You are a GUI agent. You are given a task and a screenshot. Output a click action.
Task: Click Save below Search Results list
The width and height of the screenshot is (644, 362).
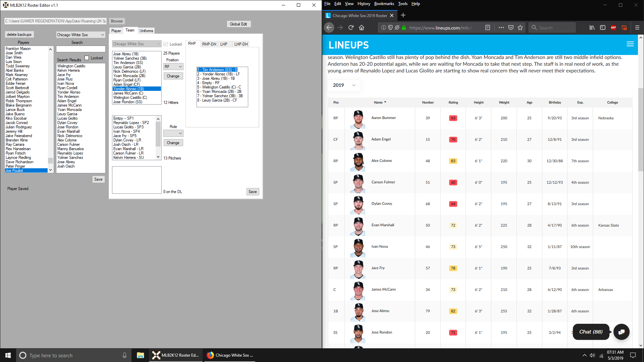click(x=98, y=179)
